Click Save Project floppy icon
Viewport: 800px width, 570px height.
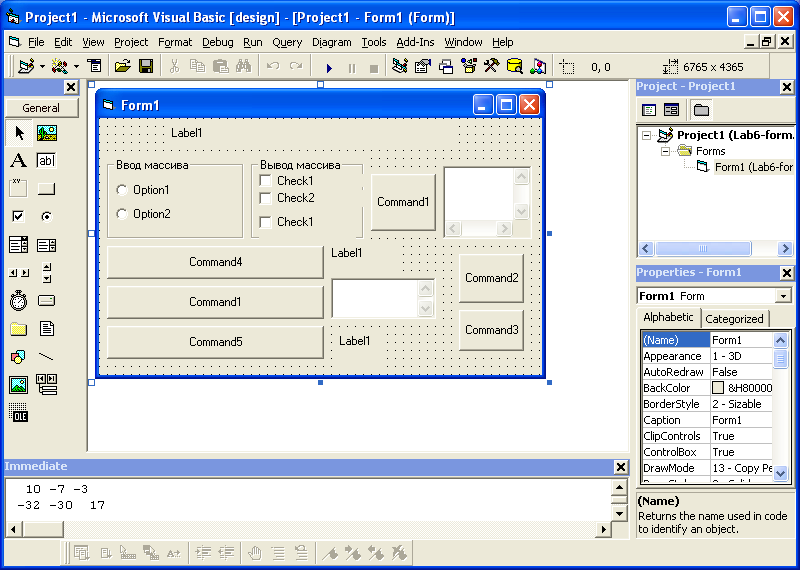tap(146, 66)
